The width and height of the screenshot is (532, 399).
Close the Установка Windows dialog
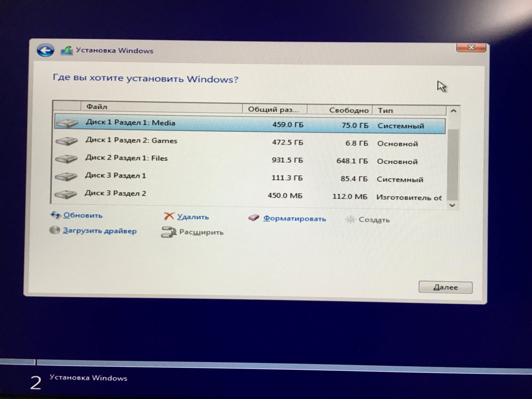click(471, 48)
